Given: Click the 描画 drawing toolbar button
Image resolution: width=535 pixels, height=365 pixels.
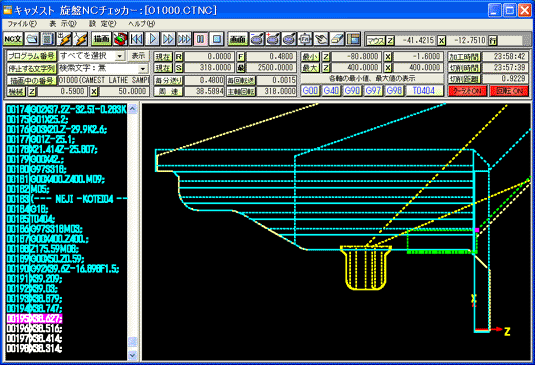Looking at the screenshot, I should (x=101, y=39).
